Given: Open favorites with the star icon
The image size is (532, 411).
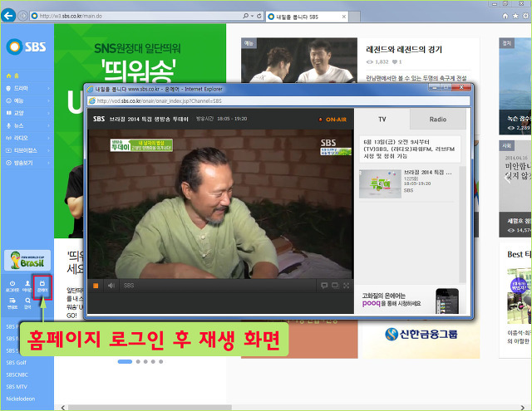Looking at the screenshot, I should point(515,16).
